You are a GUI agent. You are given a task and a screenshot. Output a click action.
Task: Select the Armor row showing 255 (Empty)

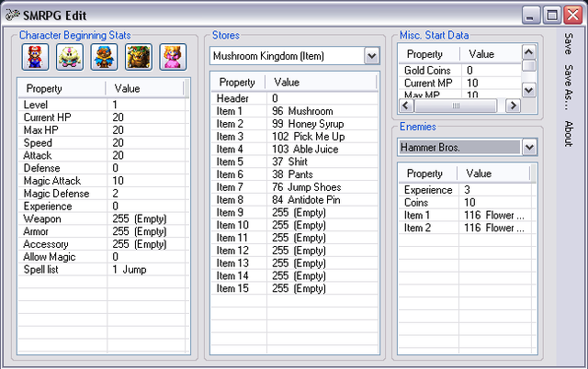tap(102, 231)
